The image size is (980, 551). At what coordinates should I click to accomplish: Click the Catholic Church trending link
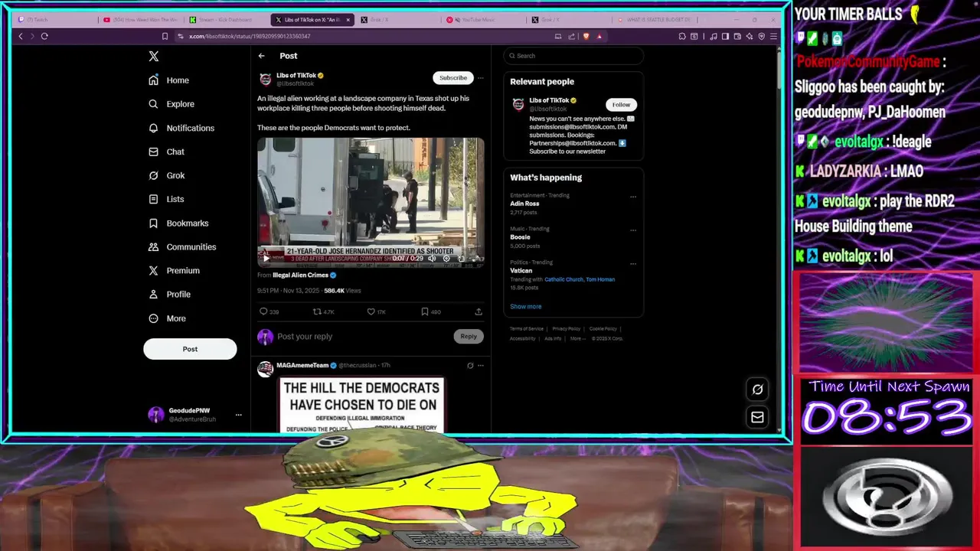tap(563, 279)
